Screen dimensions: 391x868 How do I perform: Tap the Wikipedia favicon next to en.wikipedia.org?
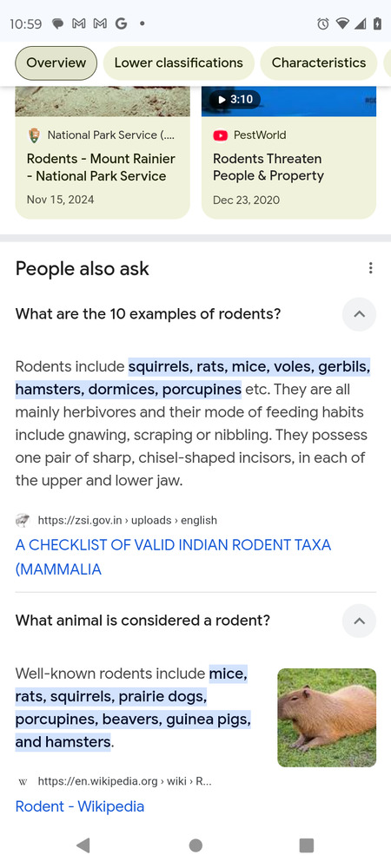click(x=23, y=782)
